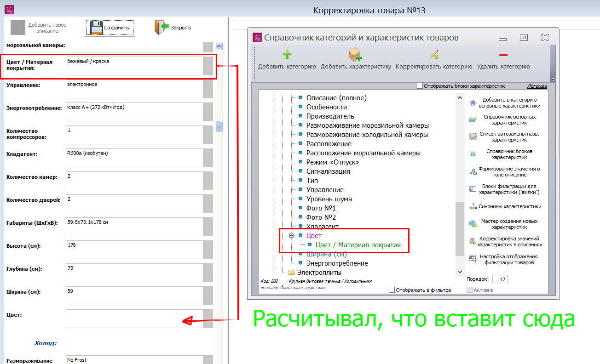Screen dimensions: 600x364
Task: Maximize the Справочник категорий window
Action: (x=524, y=38)
